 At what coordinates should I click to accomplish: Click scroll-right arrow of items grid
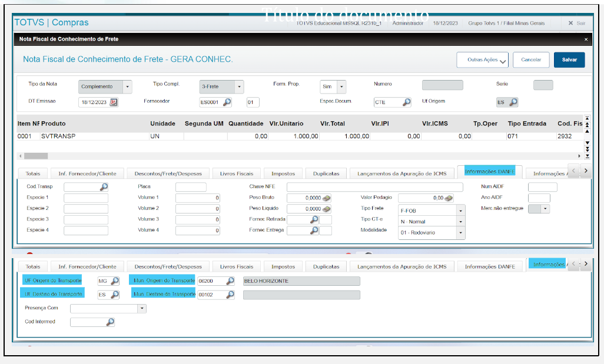coord(579,156)
